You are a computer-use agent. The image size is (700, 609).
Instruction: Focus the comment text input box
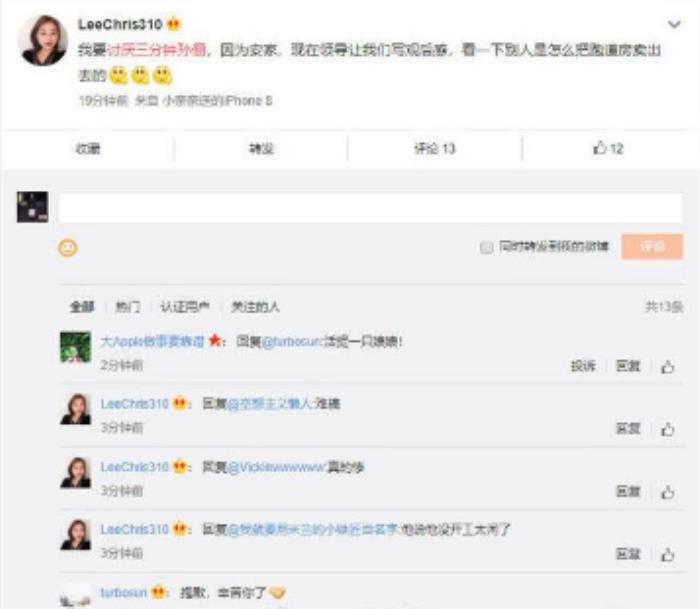(370, 208)
